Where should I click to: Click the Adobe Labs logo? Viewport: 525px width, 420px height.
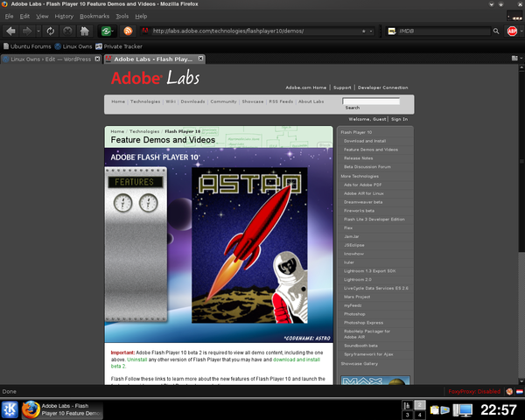click(x=155, y=78)
